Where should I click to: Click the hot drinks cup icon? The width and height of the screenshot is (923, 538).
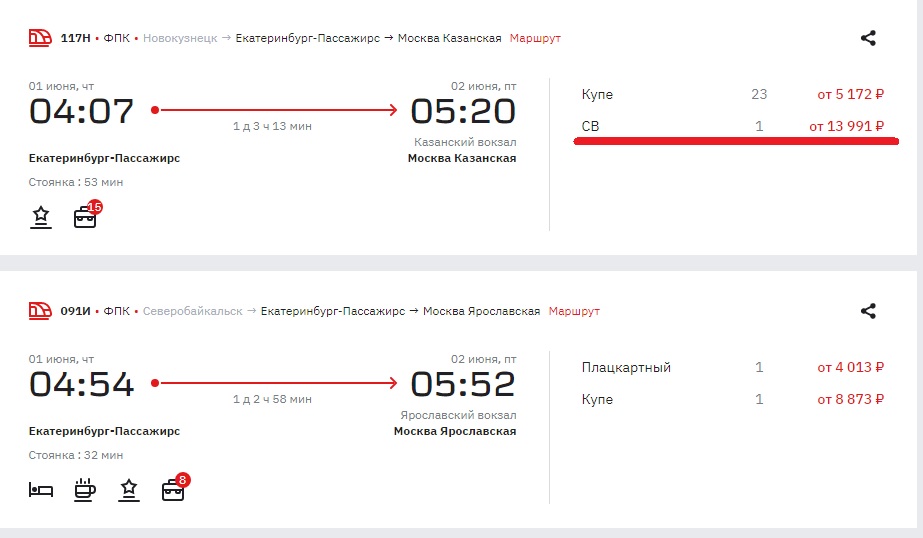[x=85, y=490]
